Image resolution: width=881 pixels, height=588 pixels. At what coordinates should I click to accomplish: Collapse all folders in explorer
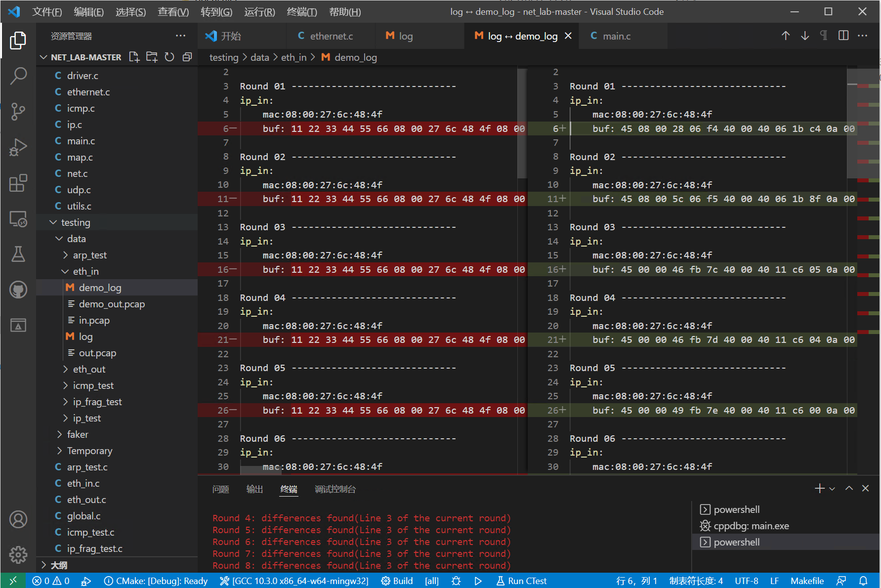point(187,57)
